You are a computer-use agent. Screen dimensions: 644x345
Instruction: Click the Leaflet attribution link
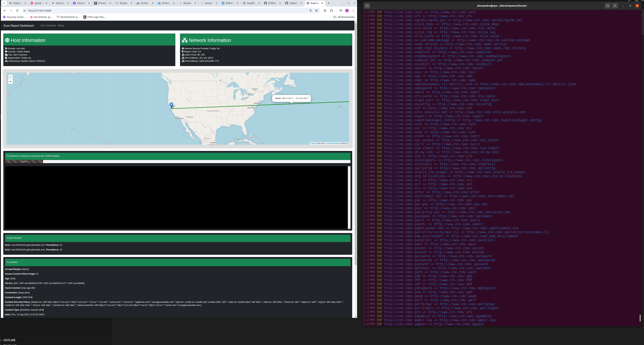click(313, 143)
